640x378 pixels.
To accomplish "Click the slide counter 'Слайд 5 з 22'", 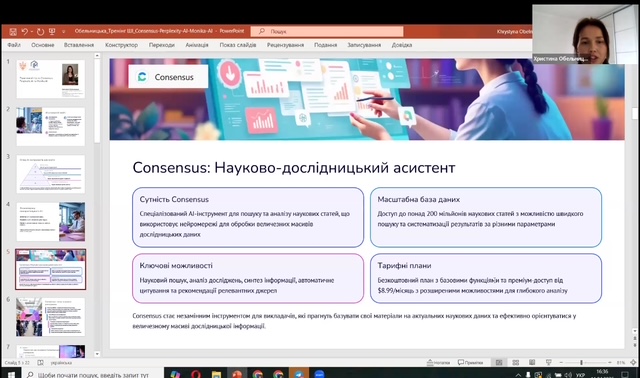I will pyautogui.click(x=17, y=362).
